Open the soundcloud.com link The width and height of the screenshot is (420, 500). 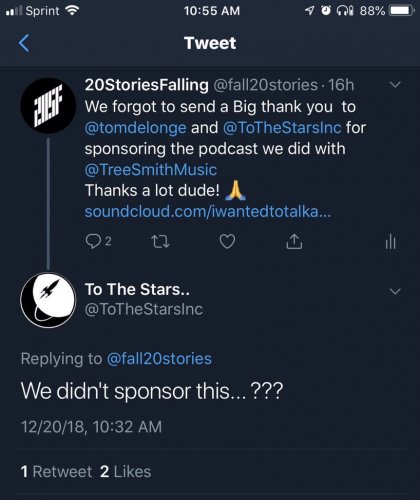208,212
